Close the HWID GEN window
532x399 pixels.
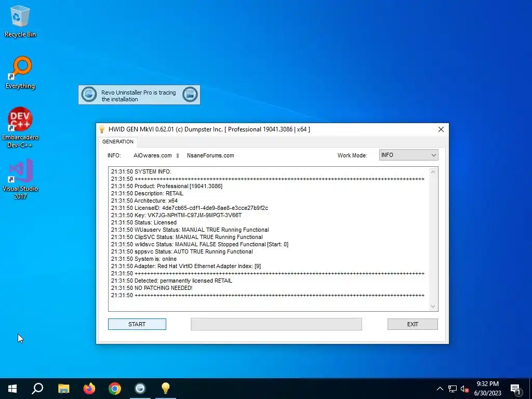[x=441, y=129]
